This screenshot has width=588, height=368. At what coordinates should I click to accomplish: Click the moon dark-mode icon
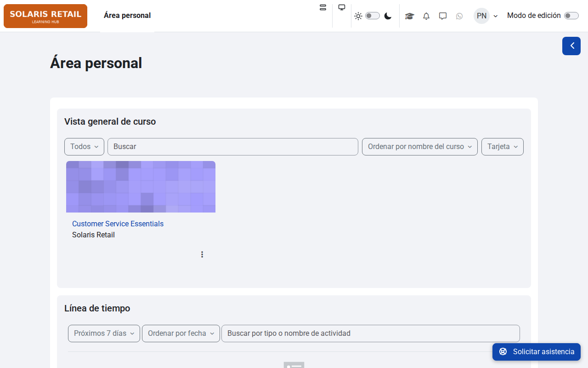click(388, 16)
